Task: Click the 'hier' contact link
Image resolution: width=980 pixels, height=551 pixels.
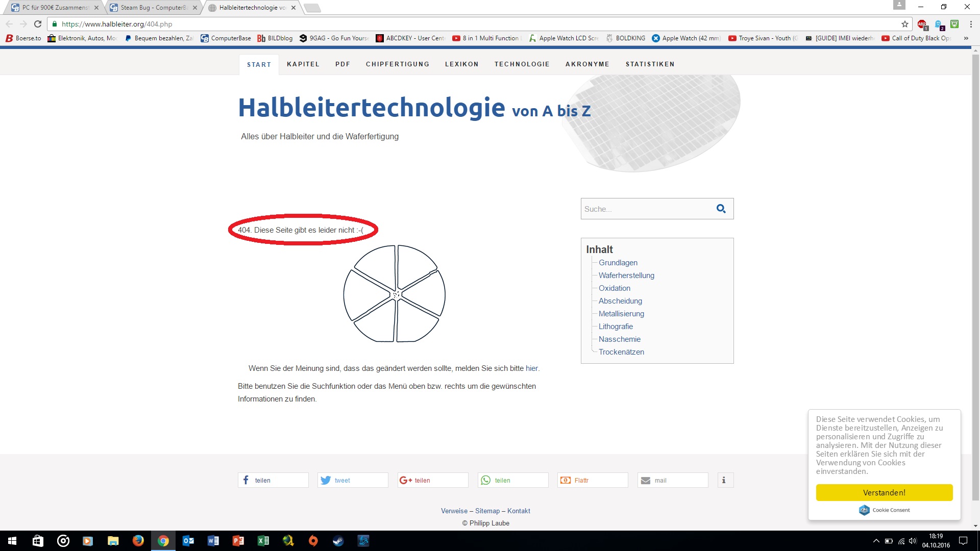Action: (x=531, y=368)
